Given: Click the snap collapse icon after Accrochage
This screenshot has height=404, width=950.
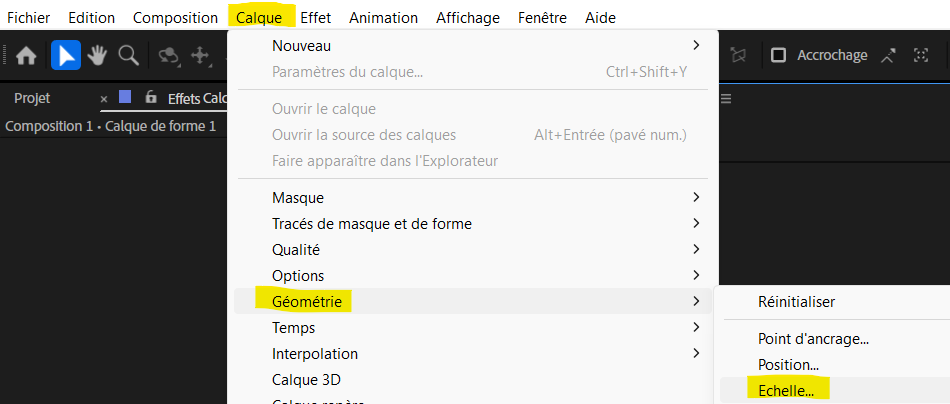Looking at the screenshot, I should [x=888, y=56].
